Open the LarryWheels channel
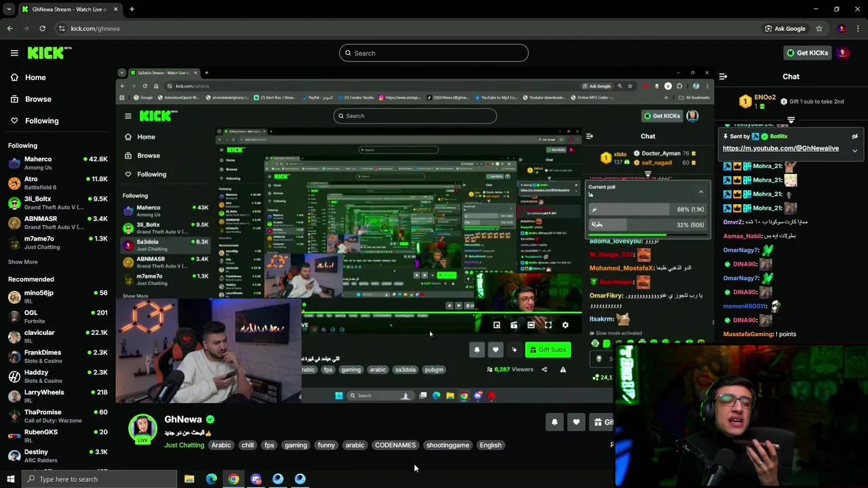This screenshot has height=488, width=868. tap(58, 396)
